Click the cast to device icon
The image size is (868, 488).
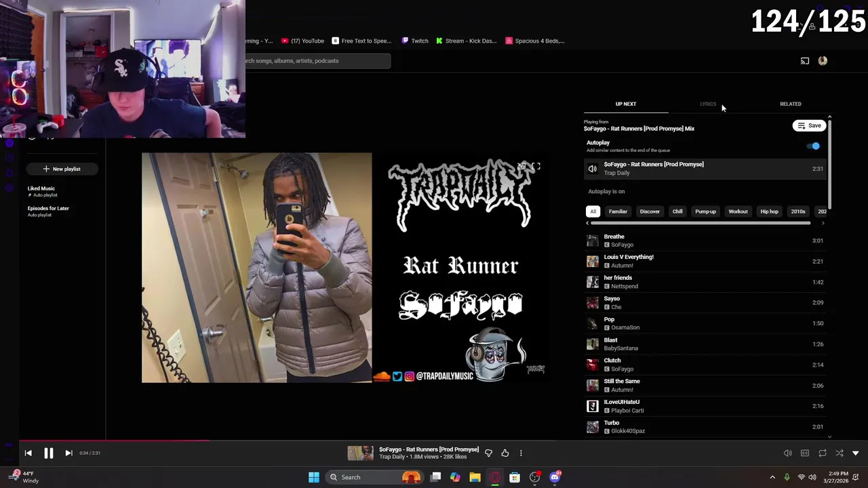(804, 61)
